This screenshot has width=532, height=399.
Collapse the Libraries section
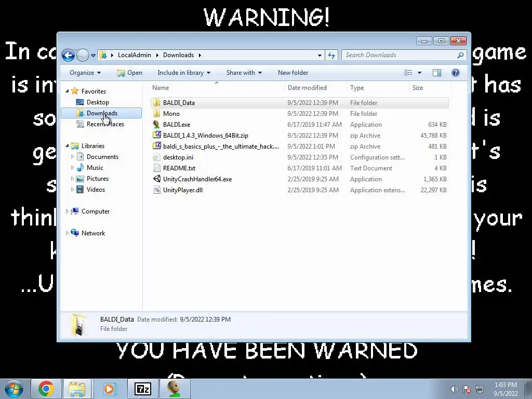click(x=67, y=145)
